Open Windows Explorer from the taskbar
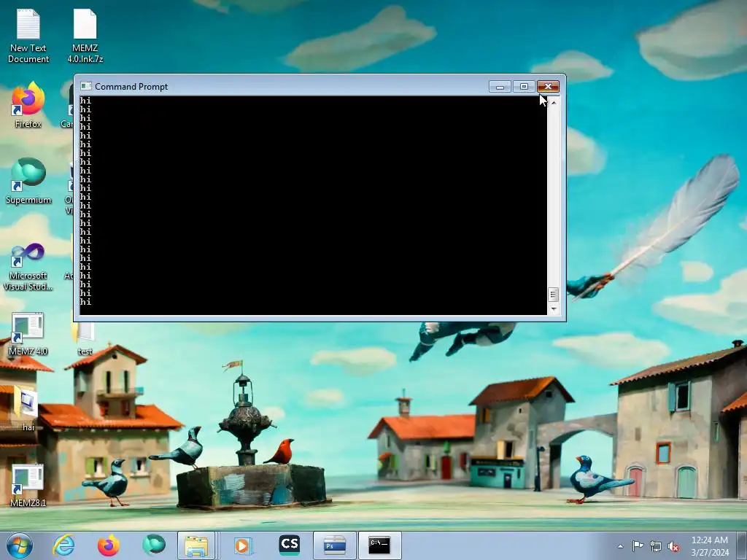 (x=196, y=545)
